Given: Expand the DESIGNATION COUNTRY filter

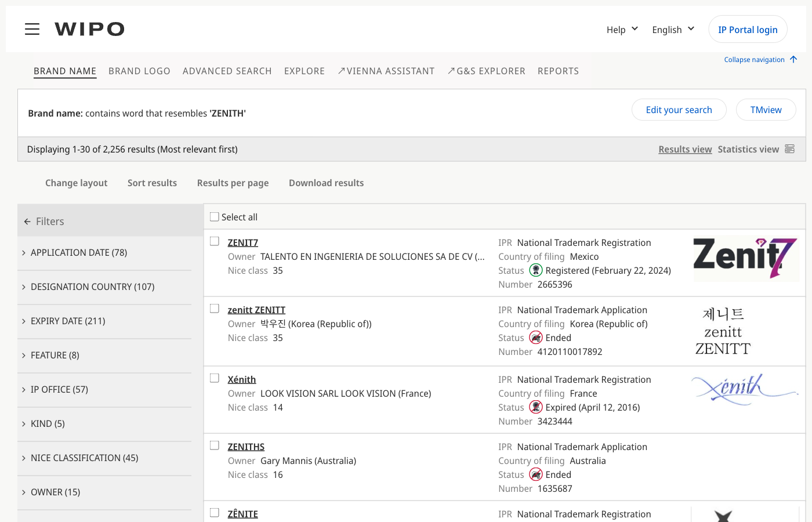Looking at the screenshot, I should pyautogui.click(x=104, y=287).
